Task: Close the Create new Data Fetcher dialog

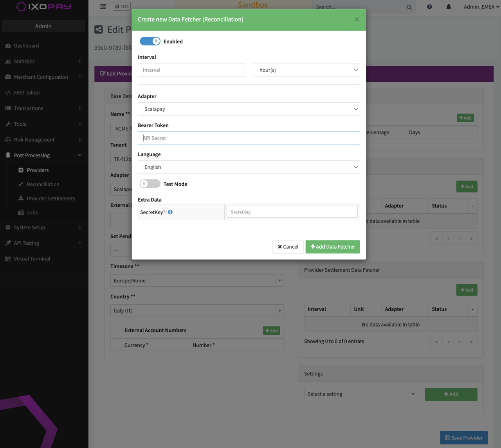Action: (357, 20)
